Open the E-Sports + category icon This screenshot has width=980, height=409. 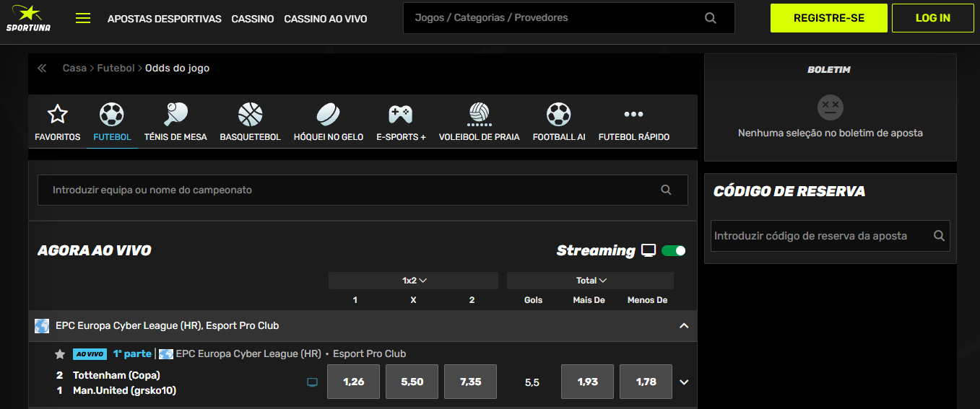pyautogui.click(x=401, y=114)
